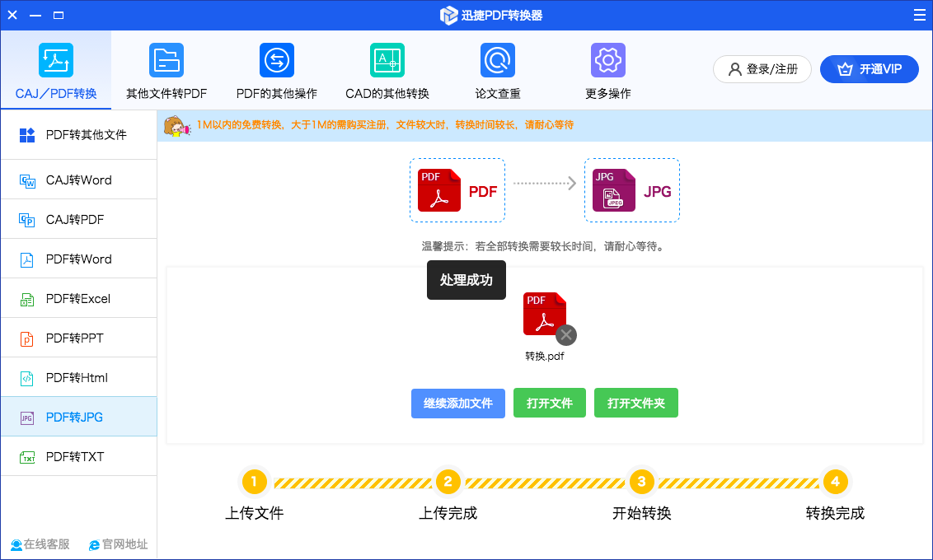Screen dimensions: 933x560
Task: Click step 2 上传完成 progress marker
Action: (448, 482)
